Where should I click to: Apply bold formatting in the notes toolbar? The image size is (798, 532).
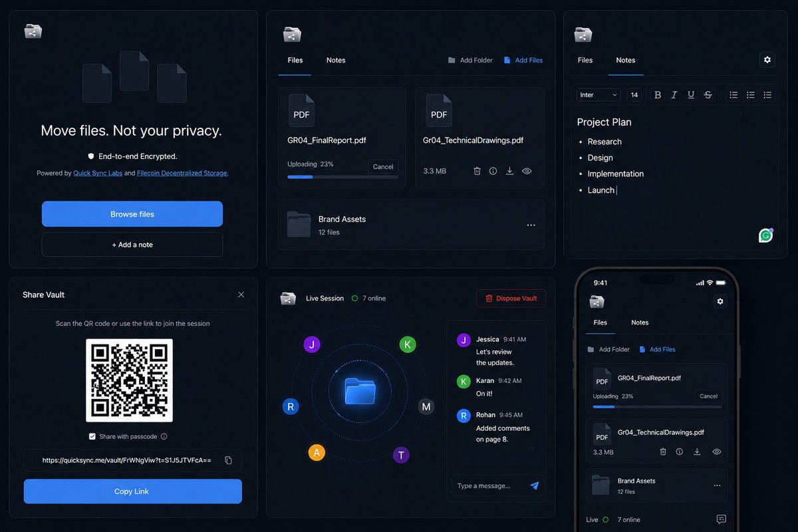pyautogui.click(x=658, y=95)
